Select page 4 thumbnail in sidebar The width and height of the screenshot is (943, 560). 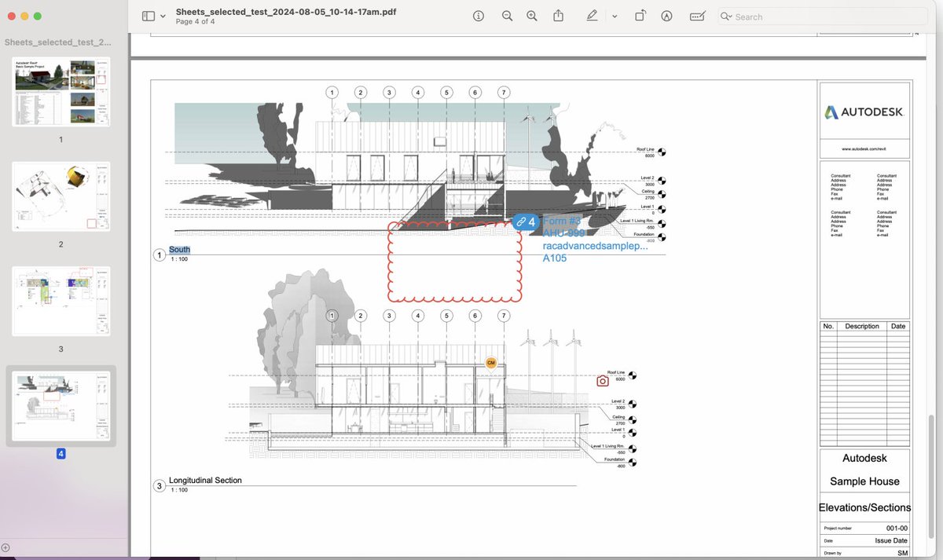pos(61,406)
